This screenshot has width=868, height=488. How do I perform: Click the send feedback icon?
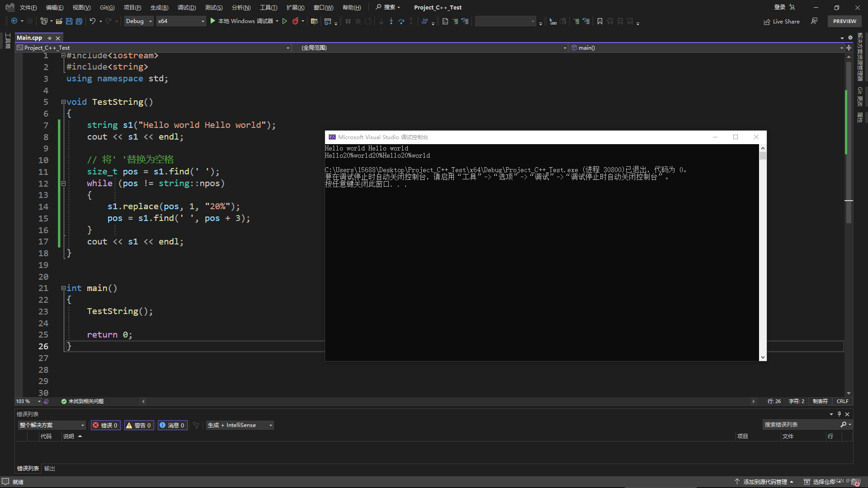814,21
